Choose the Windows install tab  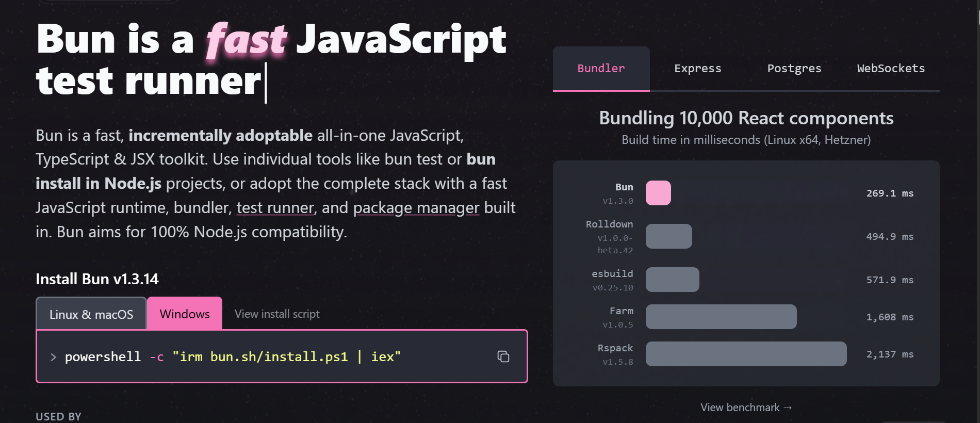click(185, 314)
